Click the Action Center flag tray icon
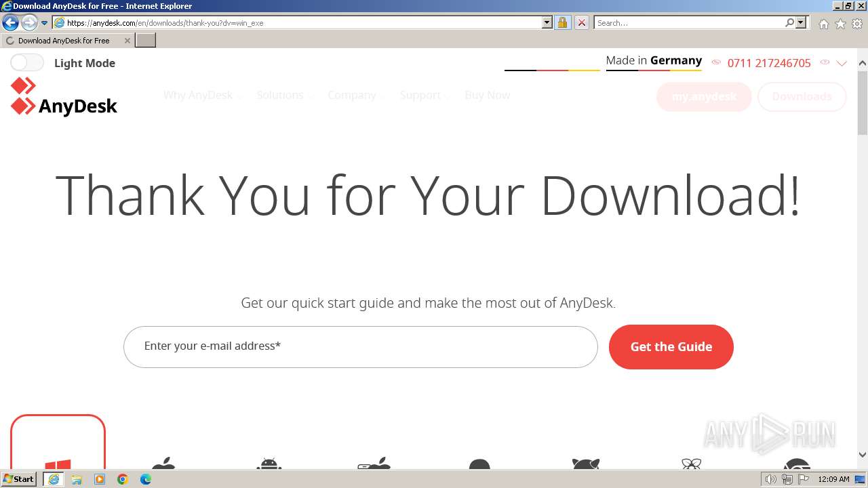Screen dimensions: 868x488 point(804,479)
